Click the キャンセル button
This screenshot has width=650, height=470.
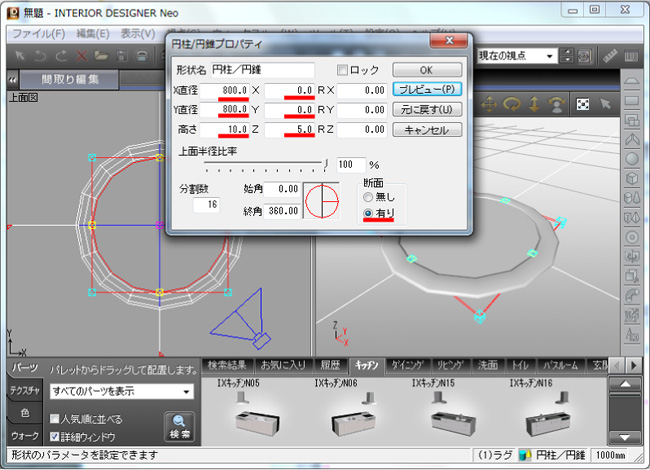point(427,130)
